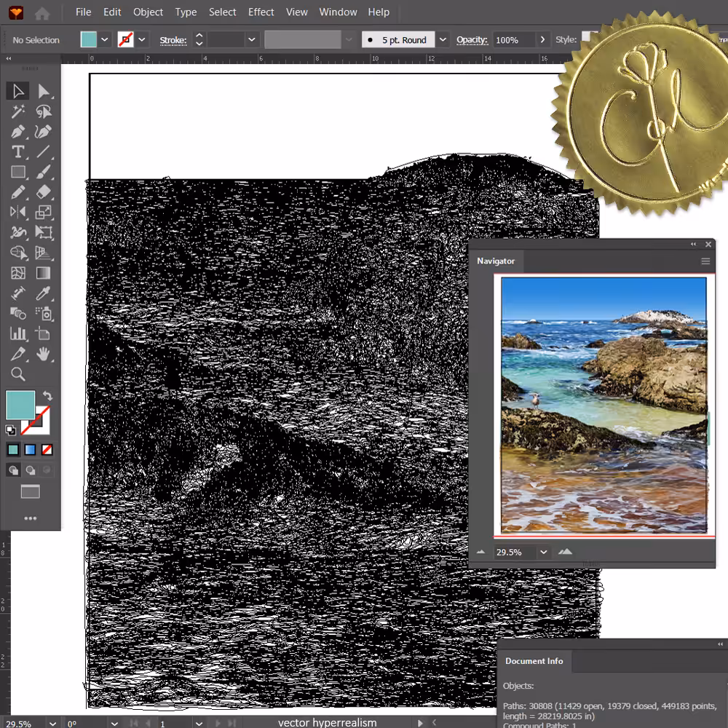The width and height of the screenshot is (728, 728).
Task: Select the Line Segment tool
Action: tap(44, 152)
